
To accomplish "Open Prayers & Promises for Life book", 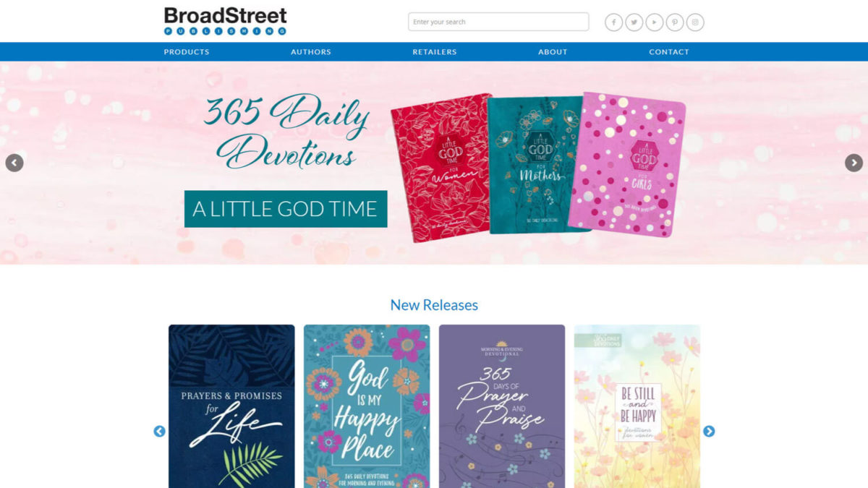I will (231, 406).
